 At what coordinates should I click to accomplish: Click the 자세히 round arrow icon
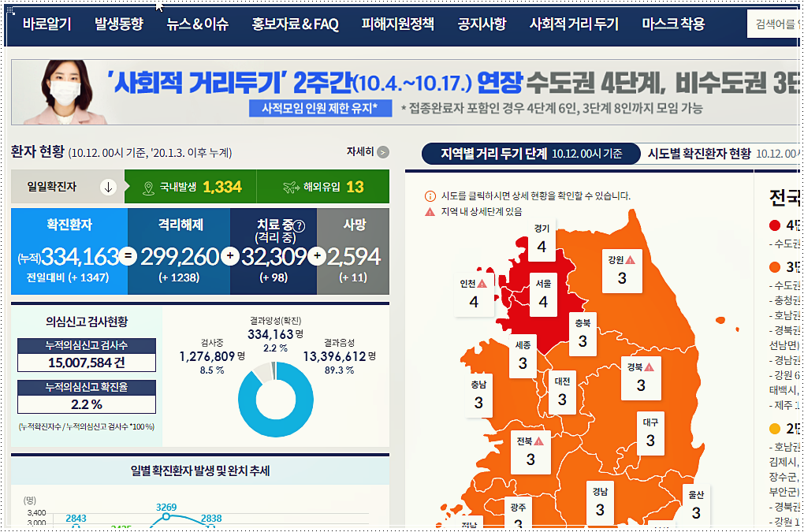click(x=383, y=152)
